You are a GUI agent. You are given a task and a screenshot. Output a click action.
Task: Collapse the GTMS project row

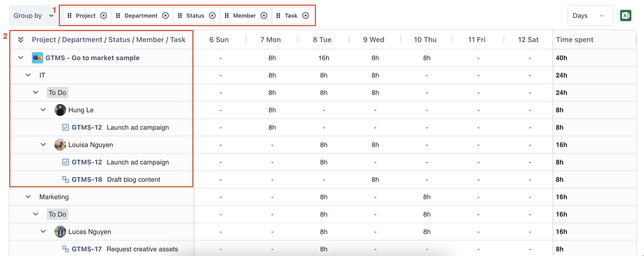[x=21, y=58]
